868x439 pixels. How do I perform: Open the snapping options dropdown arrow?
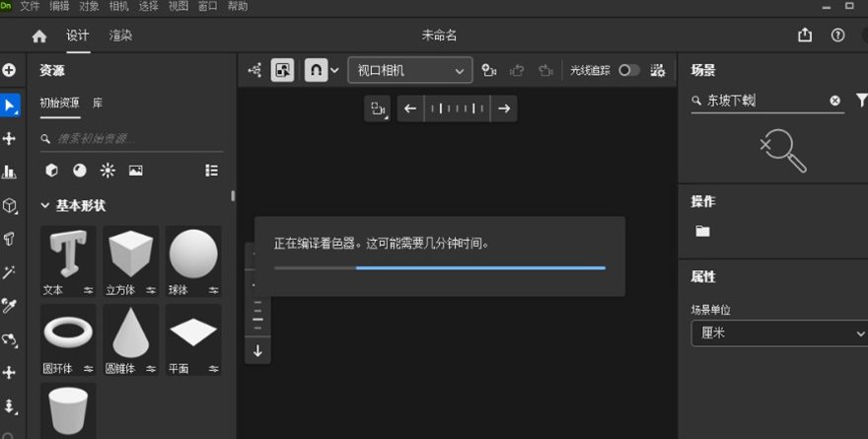(x=334, y=71)
